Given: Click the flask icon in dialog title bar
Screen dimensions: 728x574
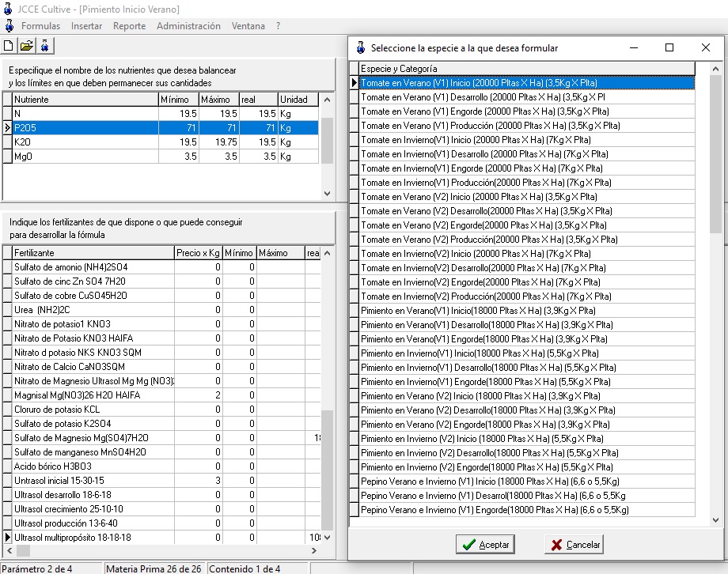Looking at the screenshot, I should click(361, 47).
